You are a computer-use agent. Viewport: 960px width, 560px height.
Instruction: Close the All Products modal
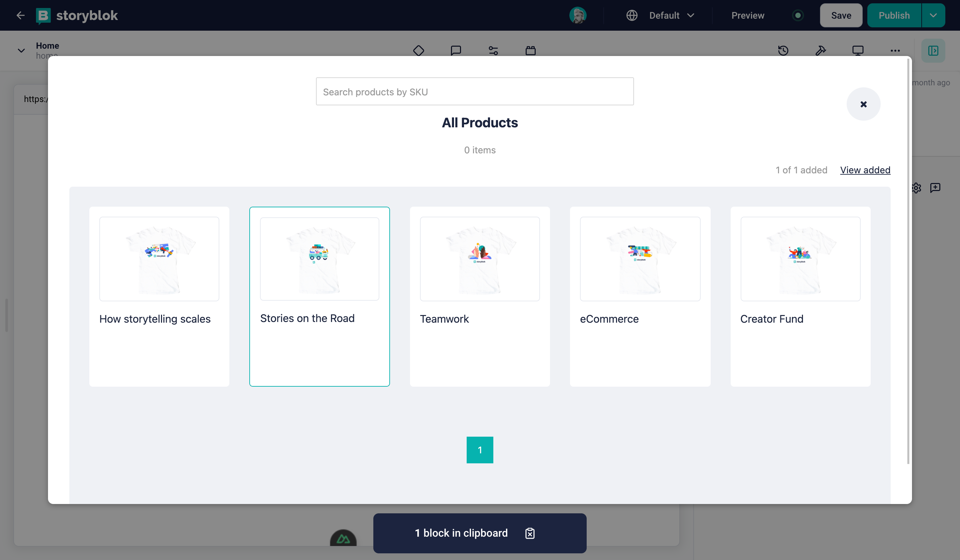pos(863,104)
